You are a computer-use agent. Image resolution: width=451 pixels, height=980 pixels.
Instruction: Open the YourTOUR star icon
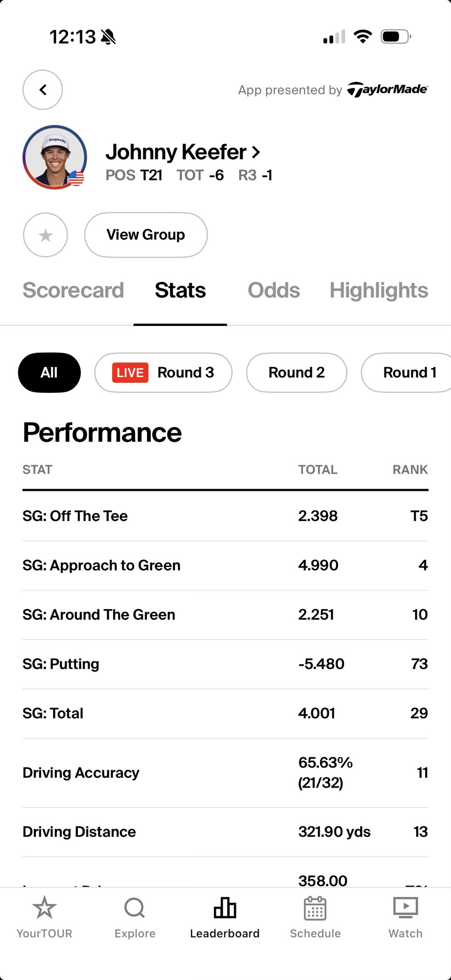[x=44, y=907]
